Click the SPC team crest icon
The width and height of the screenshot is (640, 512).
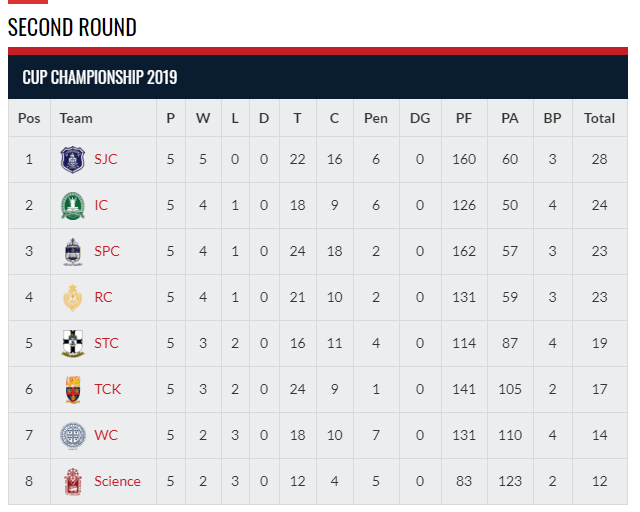click(x=72, y=251)
